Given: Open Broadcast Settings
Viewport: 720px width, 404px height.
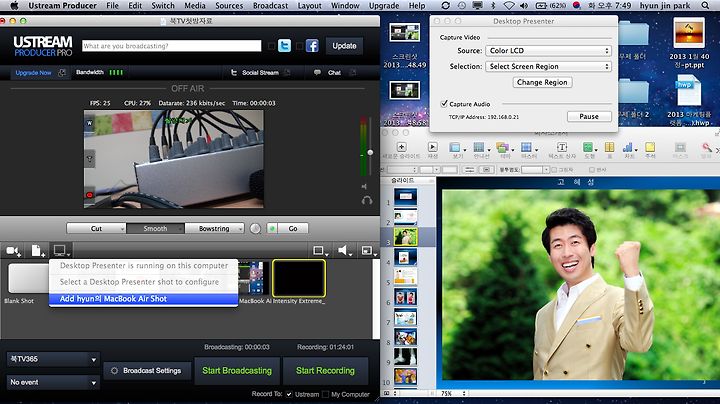Looking at the screenshot, I should pyautogui.click(x=147, y=370).
